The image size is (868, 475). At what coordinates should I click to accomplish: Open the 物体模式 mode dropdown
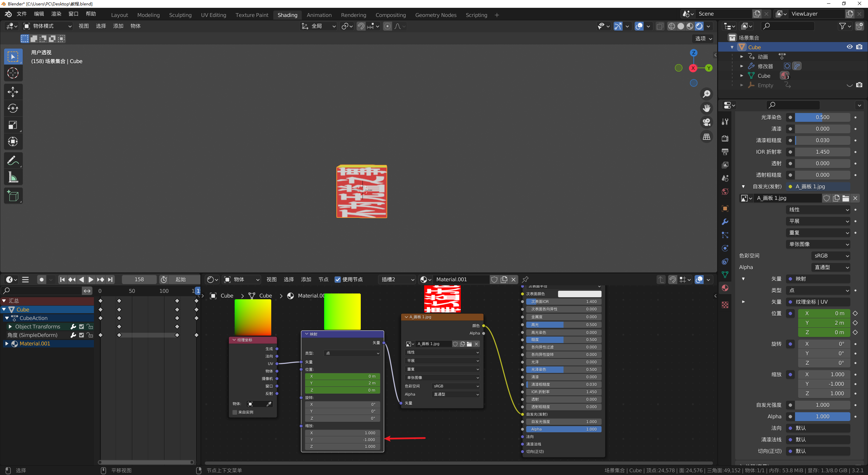tap(47, 26)
